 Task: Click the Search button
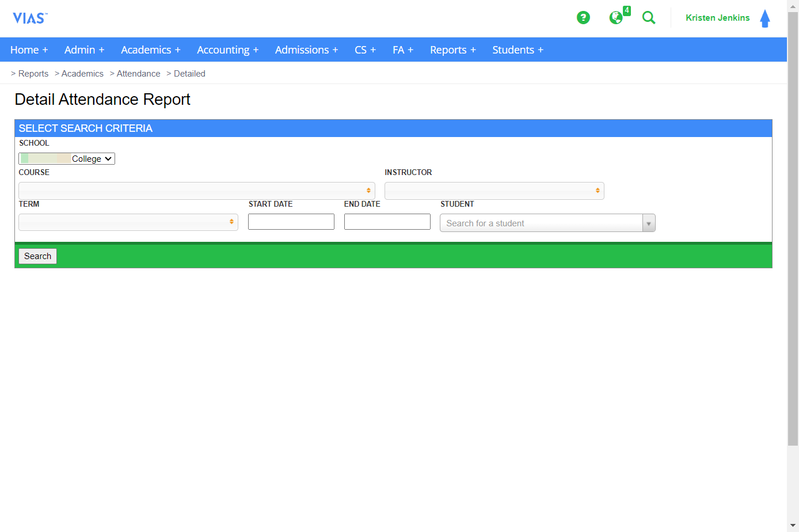37,256
